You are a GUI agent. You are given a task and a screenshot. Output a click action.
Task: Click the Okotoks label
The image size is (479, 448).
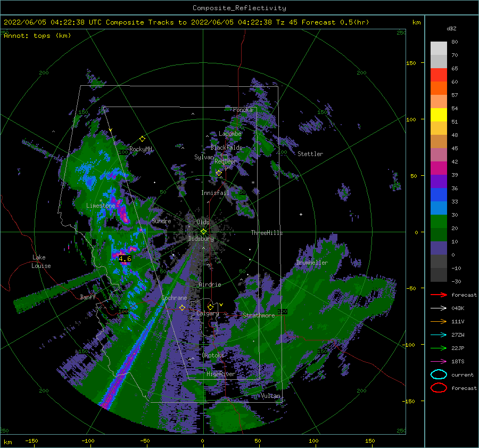coord(213,355)
